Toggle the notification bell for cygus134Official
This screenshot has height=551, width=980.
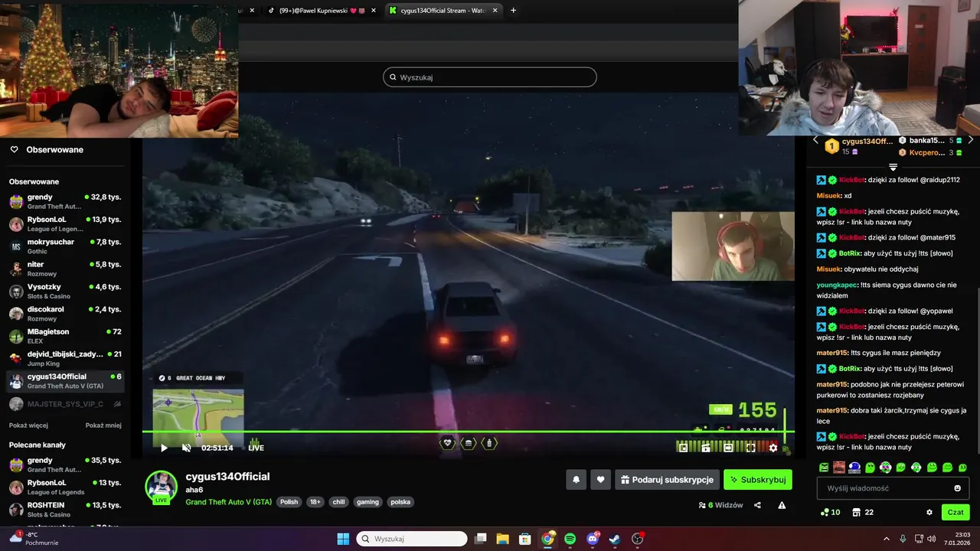point(576,480)
